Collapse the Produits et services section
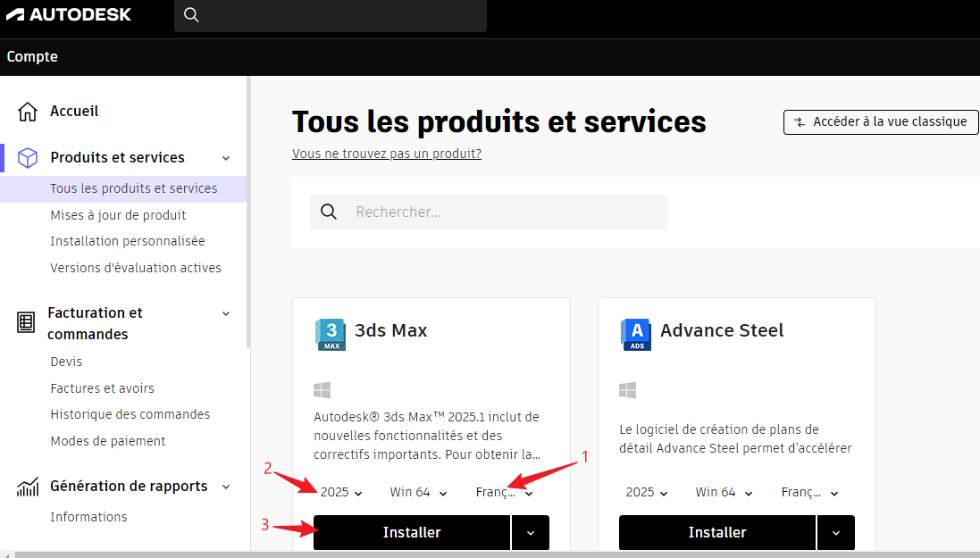The image size is (980, 558). click(226, 158)
